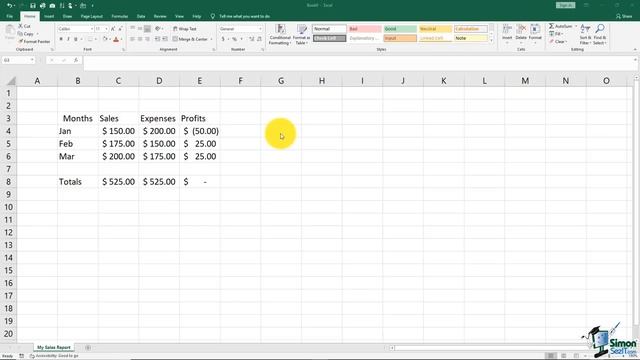Click the Copy command in Clipboard group
Viewport: 640px width, 360px height.
(x=25, y=34)
